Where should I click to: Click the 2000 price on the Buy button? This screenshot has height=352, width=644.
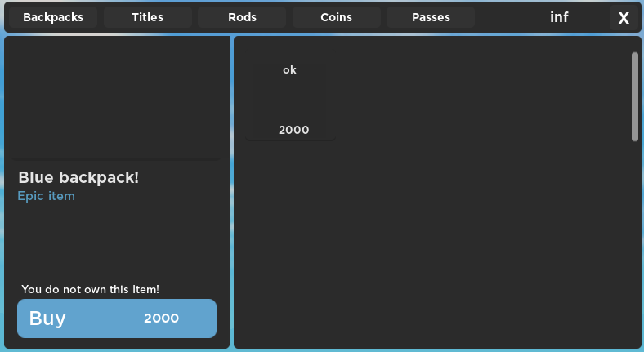[x=161, y=319]
